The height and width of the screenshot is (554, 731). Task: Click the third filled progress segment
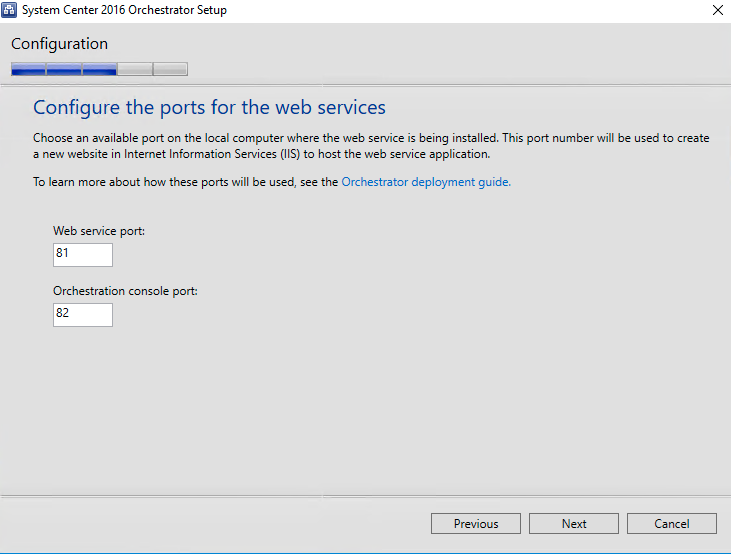click(100, 70)
